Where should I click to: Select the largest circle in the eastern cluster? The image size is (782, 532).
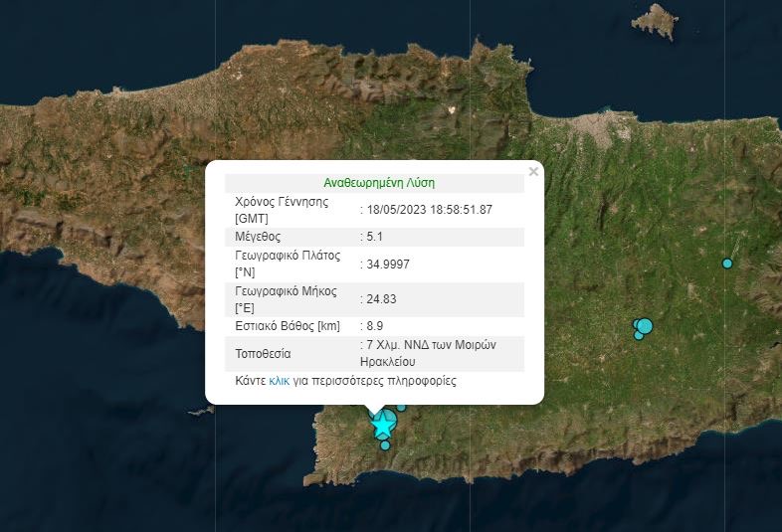645,325
